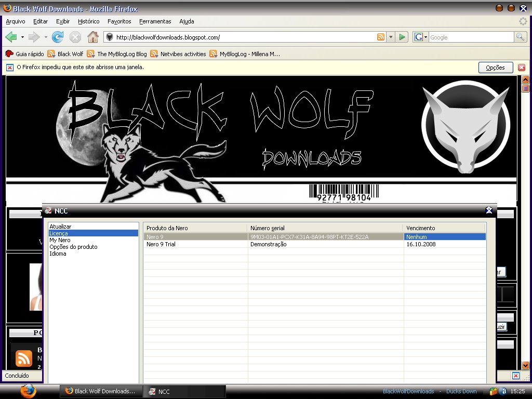This screenshot has height=399, width=532.
Task: Click the blocked popup icon in notification bar
Action: point(10,68)
